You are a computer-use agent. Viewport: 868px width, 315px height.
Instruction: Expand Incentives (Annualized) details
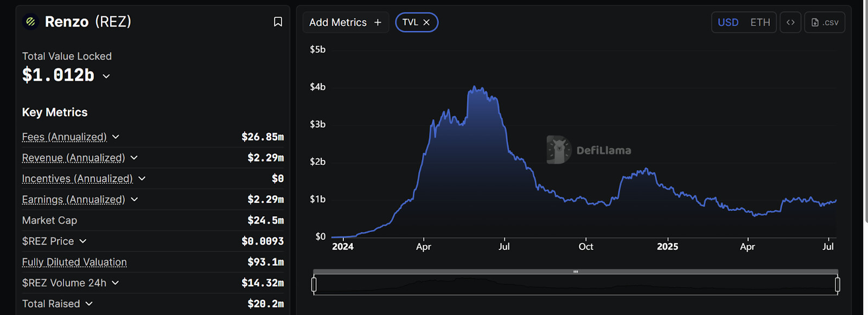point(142,178)
